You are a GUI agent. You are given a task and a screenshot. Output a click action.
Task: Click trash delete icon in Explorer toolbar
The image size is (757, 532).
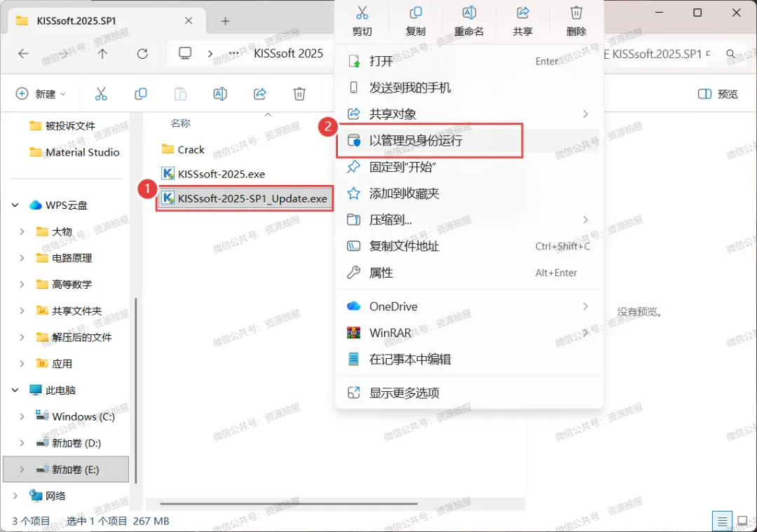point(299,94)
